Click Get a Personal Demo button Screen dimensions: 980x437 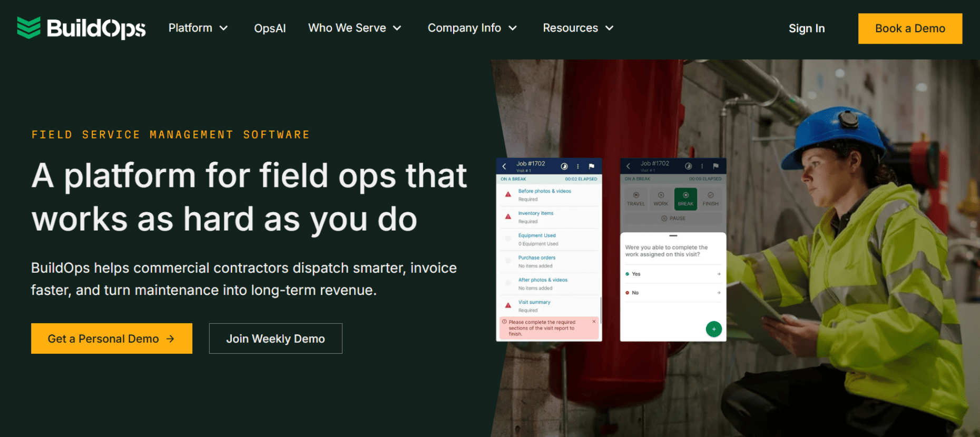coord(112,339)
